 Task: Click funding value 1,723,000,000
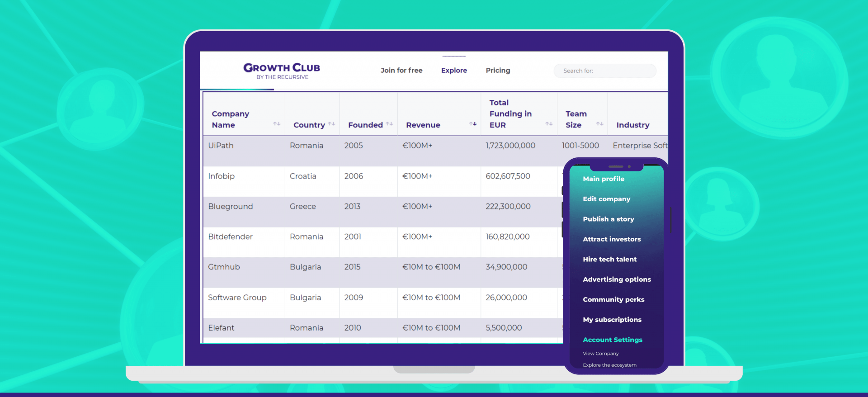click(510, 146)
